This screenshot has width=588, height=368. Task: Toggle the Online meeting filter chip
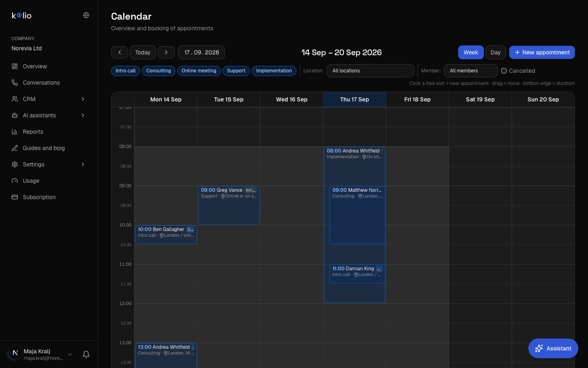coord(199,71)
